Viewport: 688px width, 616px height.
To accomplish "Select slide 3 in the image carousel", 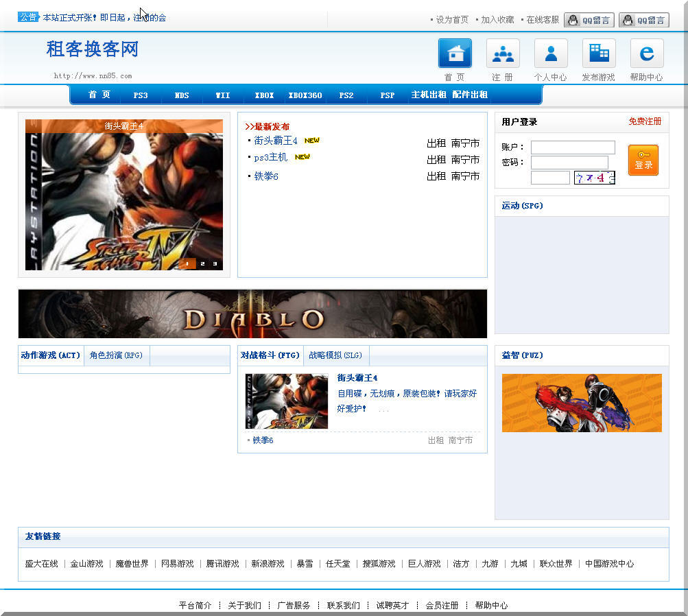I will coord(215,263).
